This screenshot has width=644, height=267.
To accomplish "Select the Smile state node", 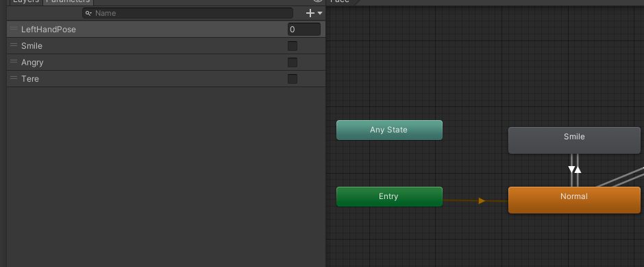I will point(574,140).
